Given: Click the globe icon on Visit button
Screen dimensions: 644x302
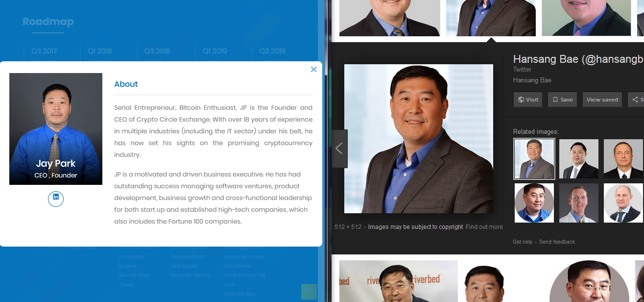Looking at the screenshot, I should click(x=521, y=100).
